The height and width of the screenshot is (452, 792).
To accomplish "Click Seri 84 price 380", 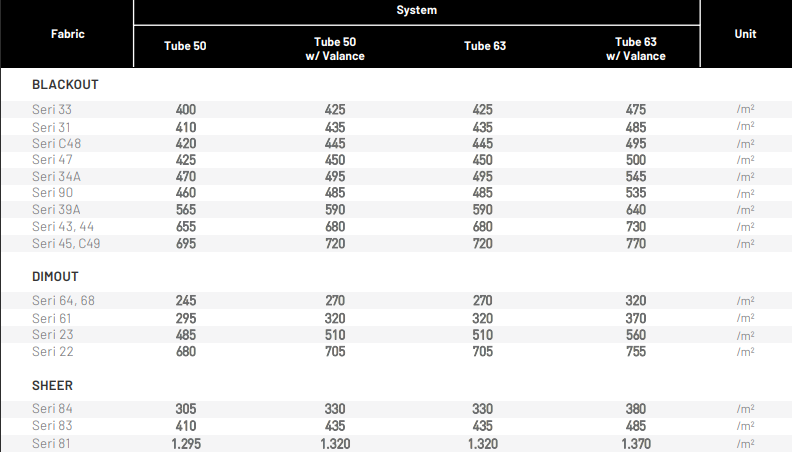I will (636, 409).
